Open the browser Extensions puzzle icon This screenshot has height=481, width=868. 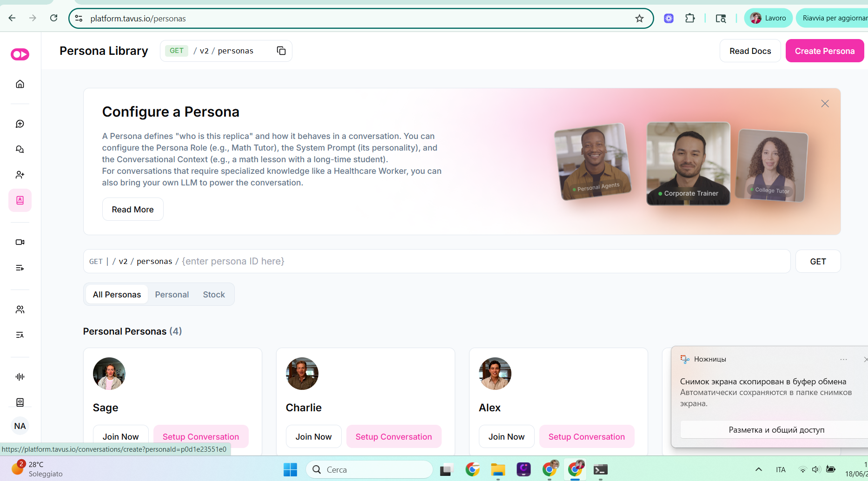click(690, 19)
